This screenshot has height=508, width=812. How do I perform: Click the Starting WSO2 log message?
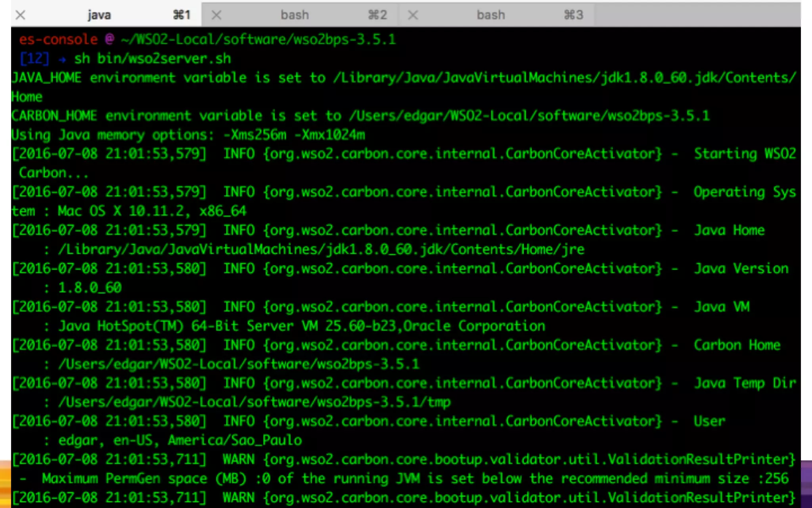[745, 154]
